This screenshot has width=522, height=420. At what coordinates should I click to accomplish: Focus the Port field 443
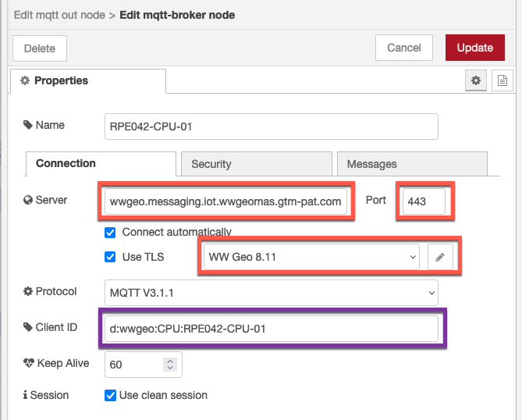[424, 201]
